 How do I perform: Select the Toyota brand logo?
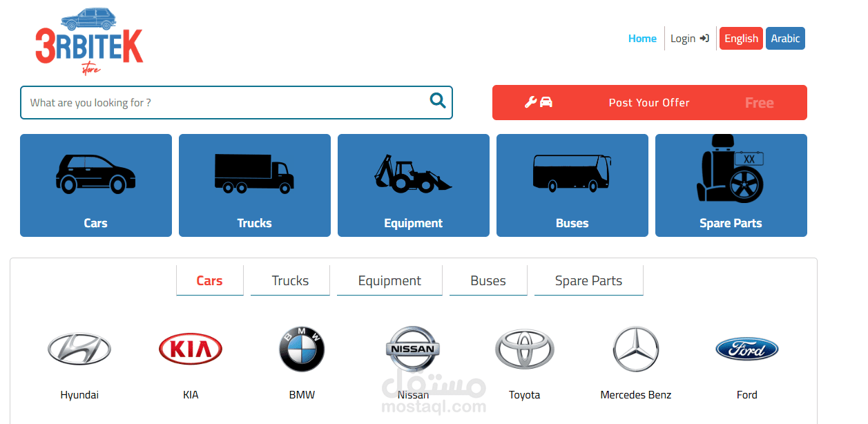(x=524, y=349)
